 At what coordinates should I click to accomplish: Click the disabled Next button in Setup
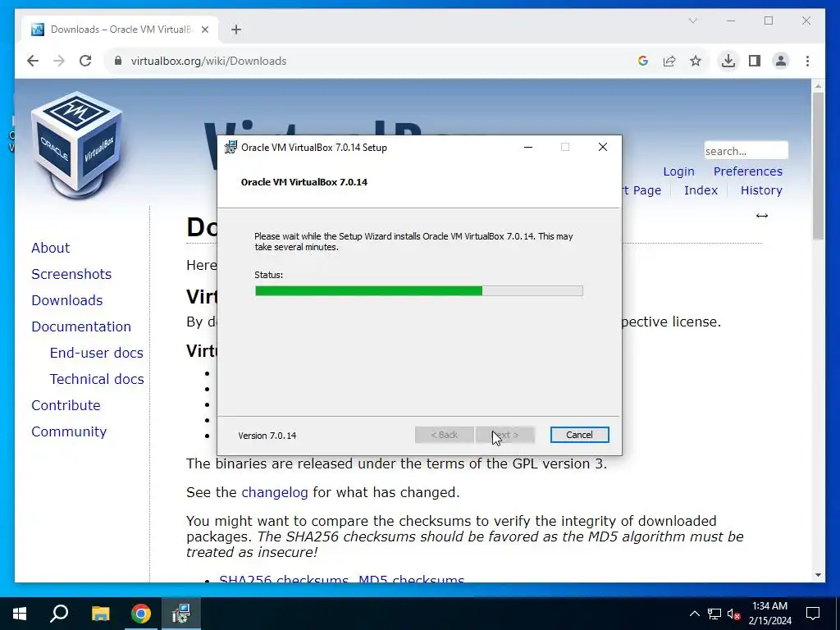click(x=505, y=435)
